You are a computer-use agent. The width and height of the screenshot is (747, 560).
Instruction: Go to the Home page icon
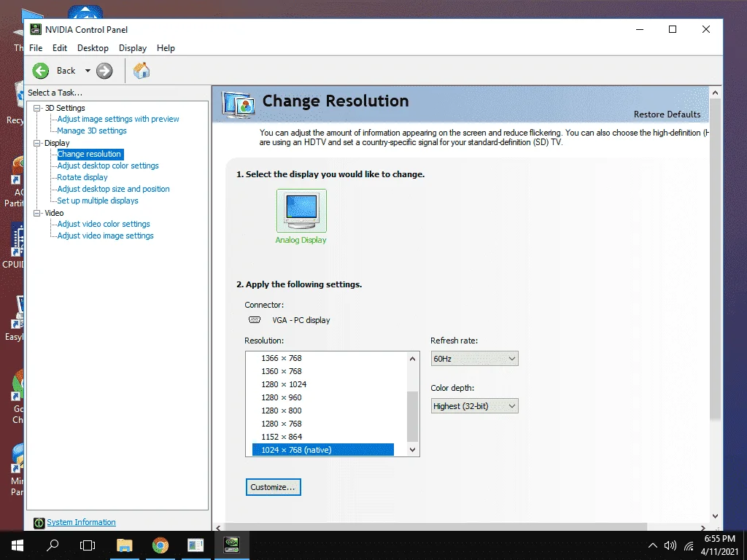click(142, 71)
